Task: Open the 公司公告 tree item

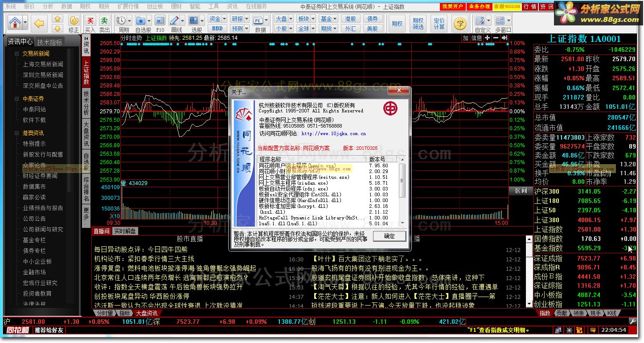Action: click(34, 219)
